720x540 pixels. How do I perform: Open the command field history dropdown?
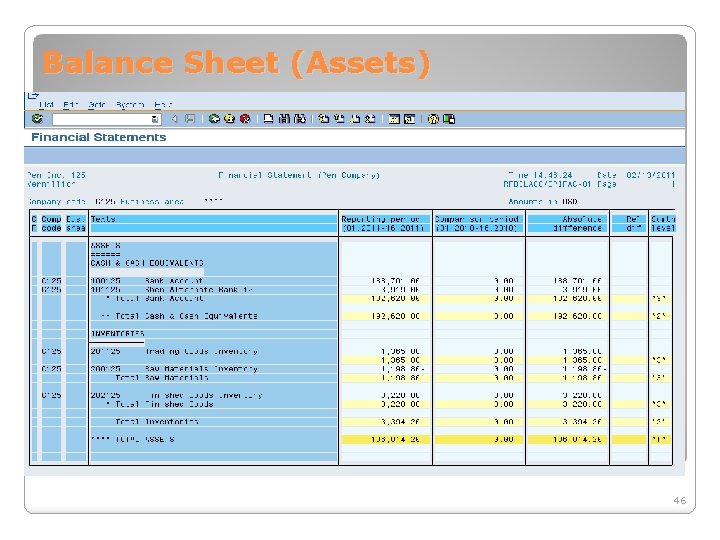155,119
